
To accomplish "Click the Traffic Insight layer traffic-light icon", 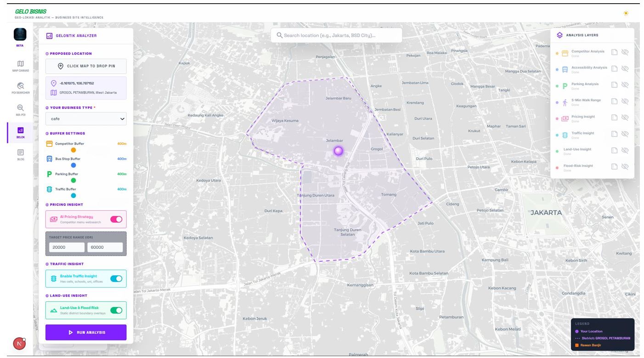I will [x=565, y=135].
